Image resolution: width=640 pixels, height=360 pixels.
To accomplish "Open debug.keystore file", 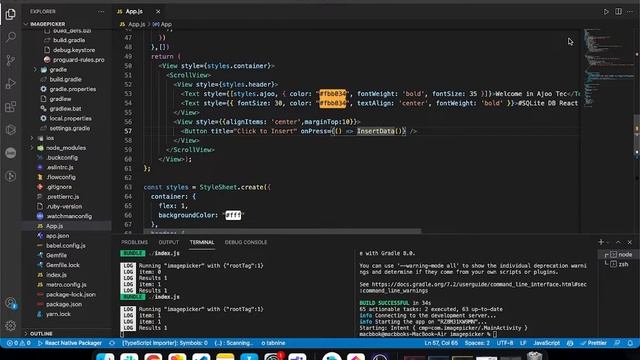I will 73,50.
